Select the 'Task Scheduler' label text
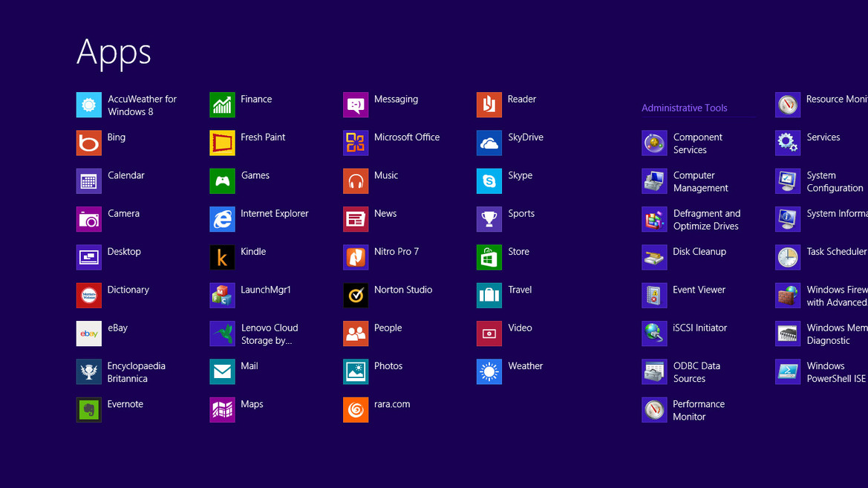 [x=837, y=252]
